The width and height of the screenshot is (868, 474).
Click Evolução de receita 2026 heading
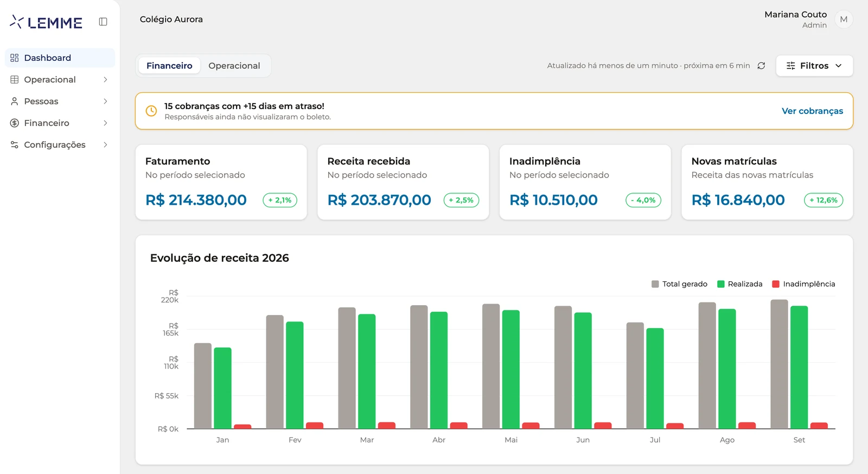tap(219, 258)
